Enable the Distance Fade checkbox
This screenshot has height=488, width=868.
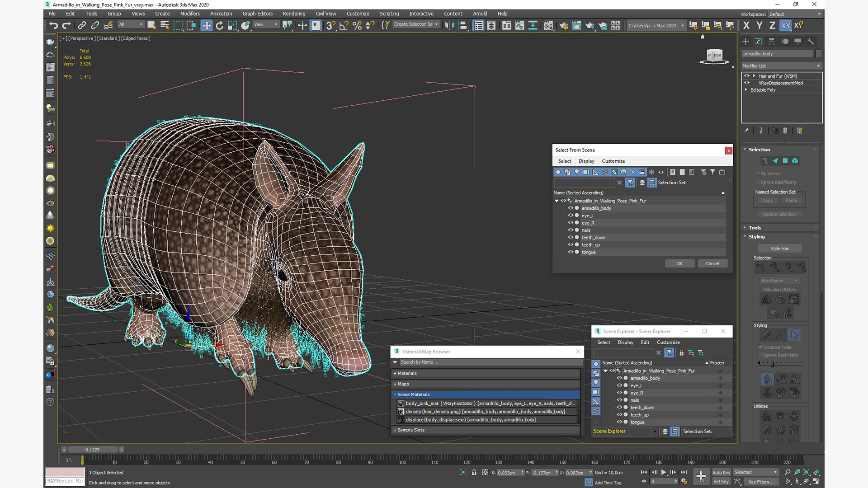coord(761,347)
